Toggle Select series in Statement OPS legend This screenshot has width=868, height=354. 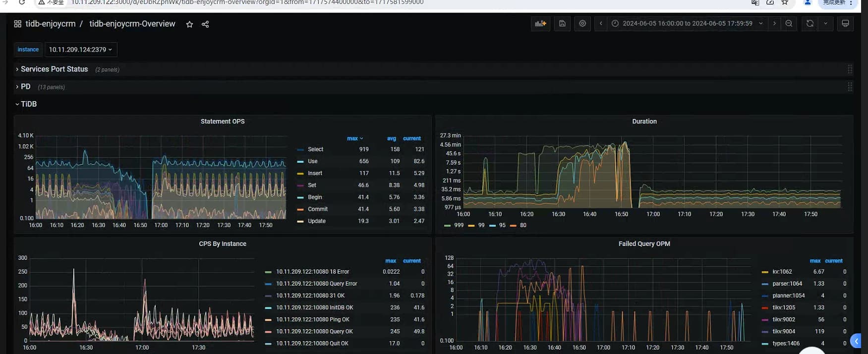[315, 149]
